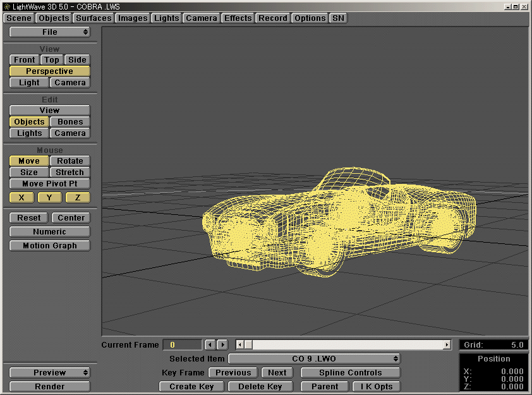Switch edit mode to Lights
This screenshot has width=532, height=395.
tap(28, 133)
